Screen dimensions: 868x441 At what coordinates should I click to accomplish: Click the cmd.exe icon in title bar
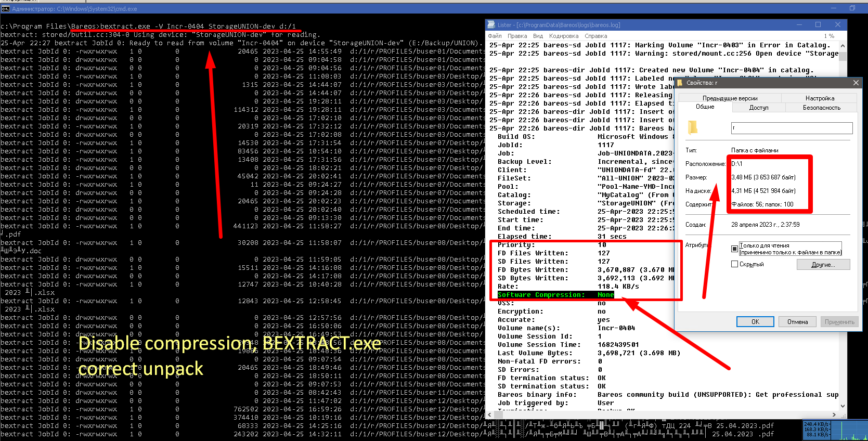pyautogui.click(x=5, y=8)
